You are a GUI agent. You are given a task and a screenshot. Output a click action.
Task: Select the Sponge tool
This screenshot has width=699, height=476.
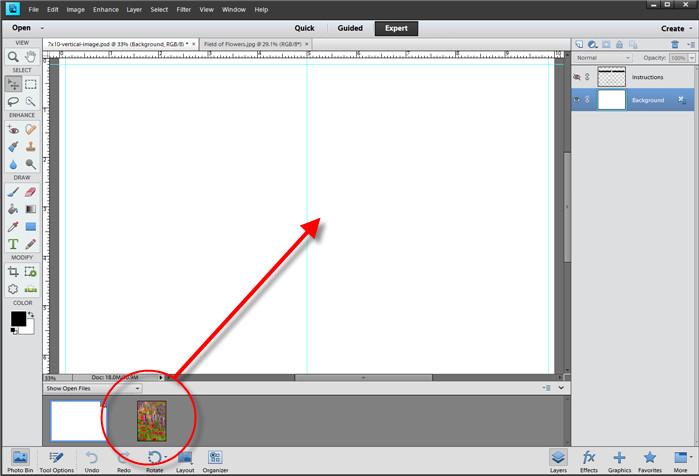click(x=30, y=164)
